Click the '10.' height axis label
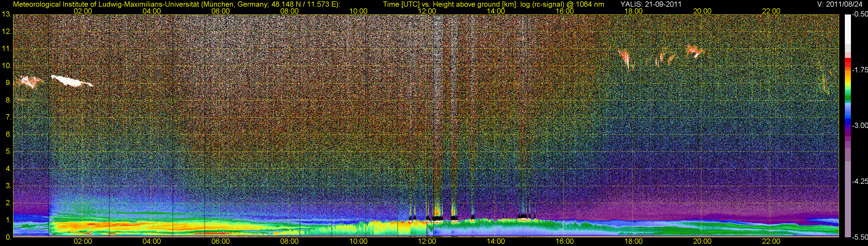Screen dimensions: 868x246 (x=6, y=66)
